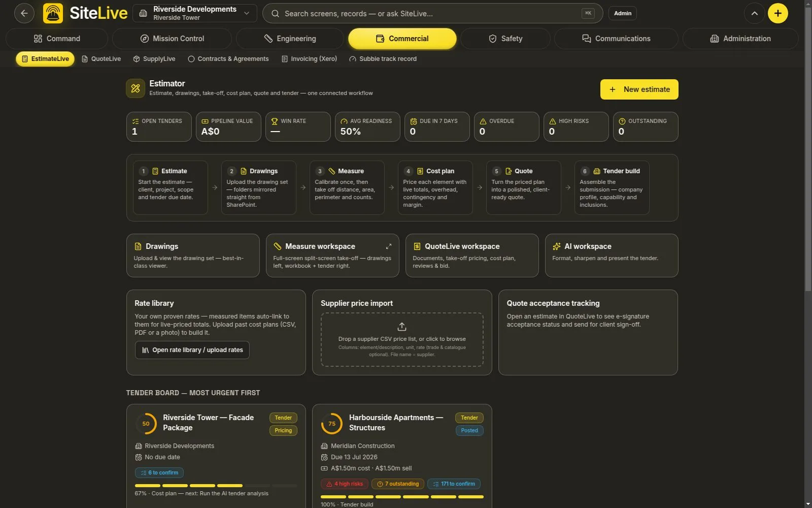Open Subbie track record sub-tab
The image size is (812, 508).
(383, 59)
